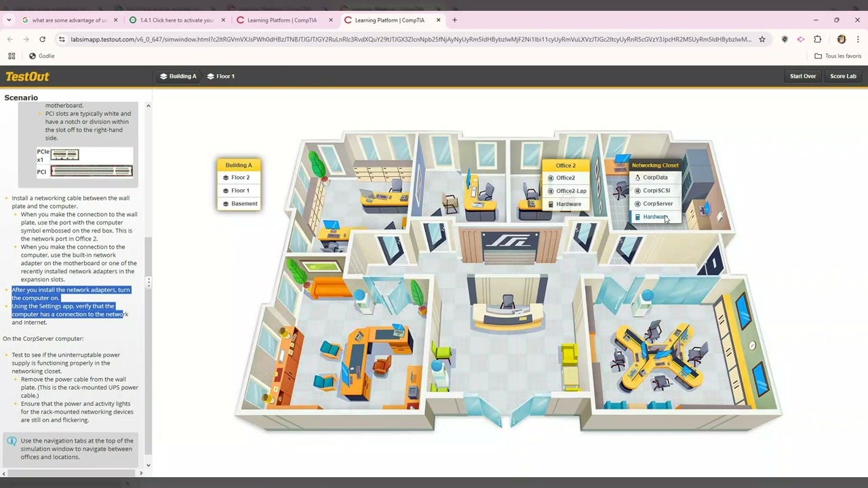Image resolution: width=868 pixels, height=488 pixels.
Task: Bookmark this page with star icon
Action: point(762,39)
